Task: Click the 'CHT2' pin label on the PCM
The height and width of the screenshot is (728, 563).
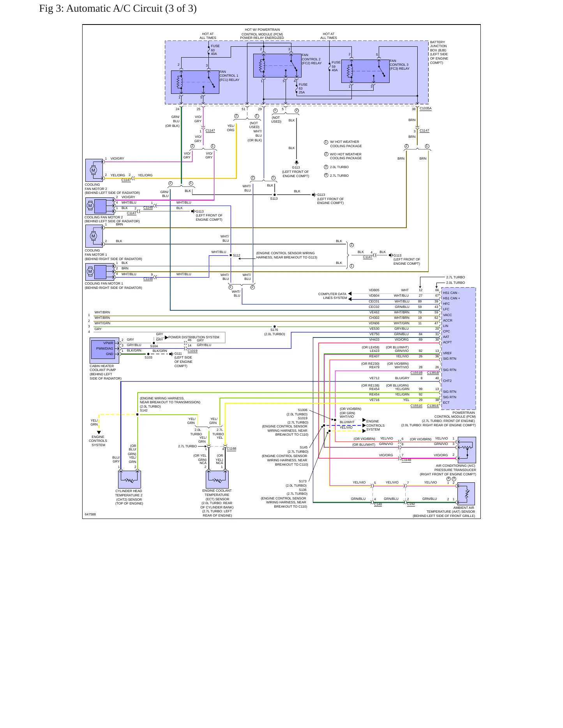Action: click(447, 381)
